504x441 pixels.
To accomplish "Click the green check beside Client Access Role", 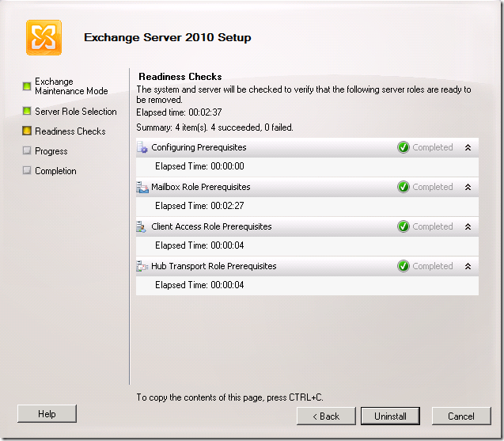I will click(x=403, y=226).
